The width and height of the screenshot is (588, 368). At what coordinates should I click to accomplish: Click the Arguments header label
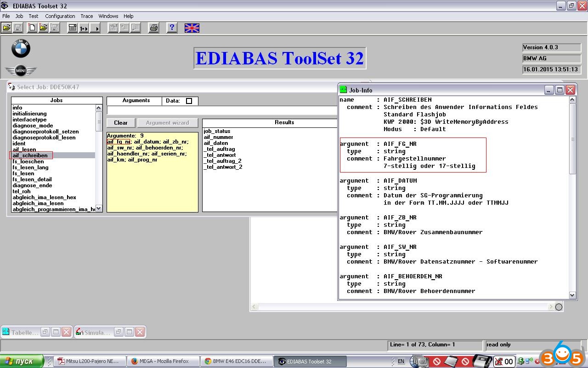pyautogui.click(x=136, y=100)
